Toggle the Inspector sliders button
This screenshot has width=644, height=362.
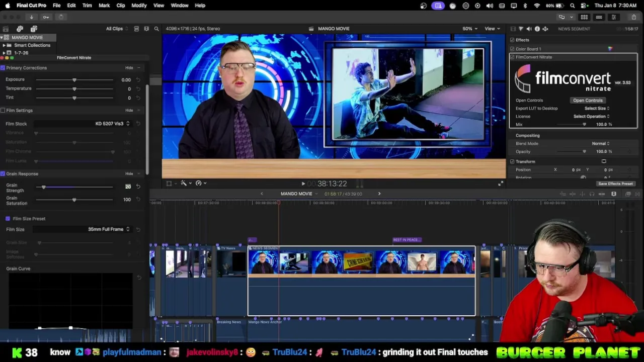click(613, 17)
